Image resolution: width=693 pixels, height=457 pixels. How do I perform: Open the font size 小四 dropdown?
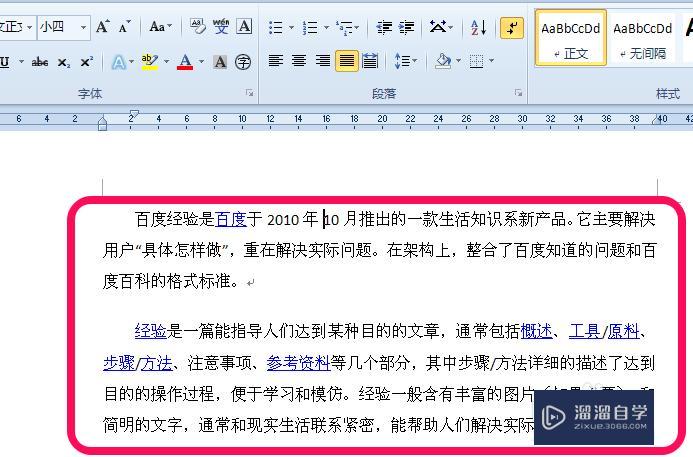pos(83,28)
